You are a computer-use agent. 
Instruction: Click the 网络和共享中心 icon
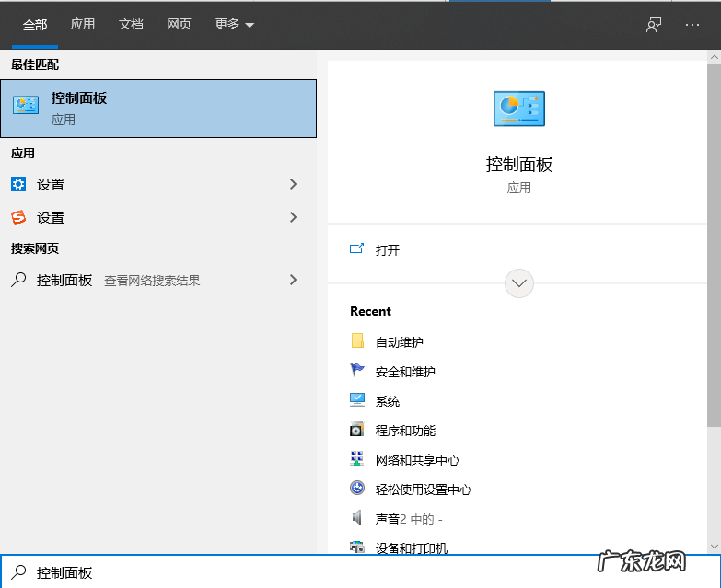[357, 458]
